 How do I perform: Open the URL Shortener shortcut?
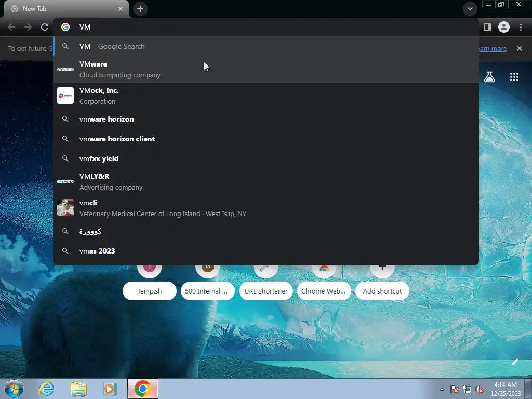click(266, 291)
